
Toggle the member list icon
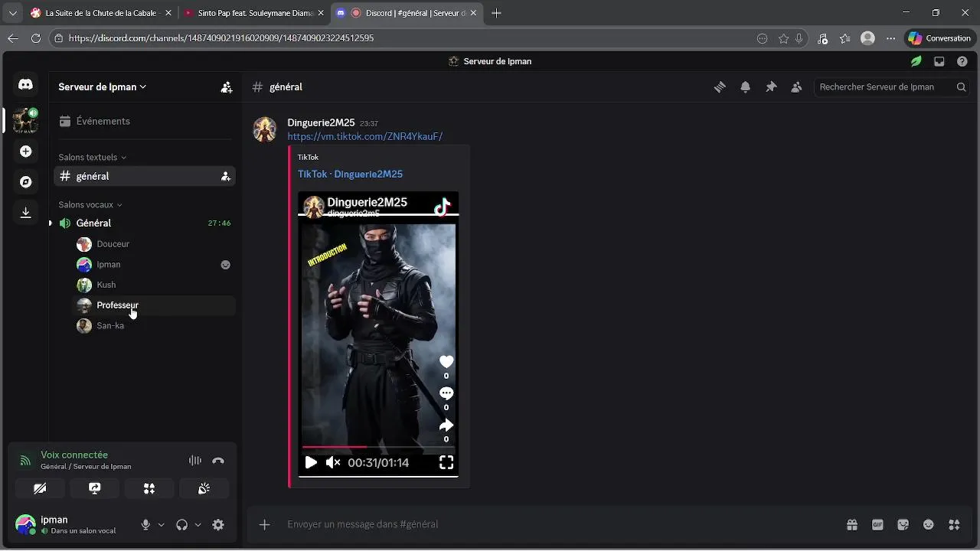[796, 87]
